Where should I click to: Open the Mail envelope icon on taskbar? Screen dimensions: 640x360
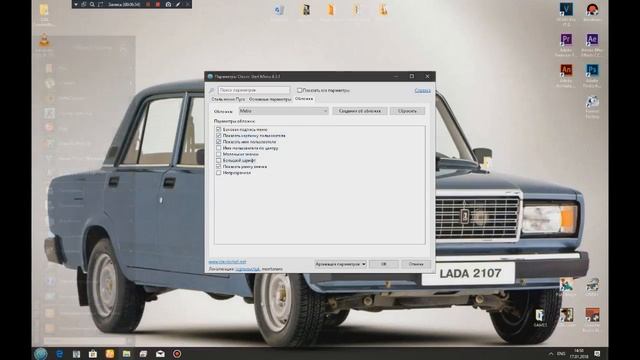click(160, 354)
